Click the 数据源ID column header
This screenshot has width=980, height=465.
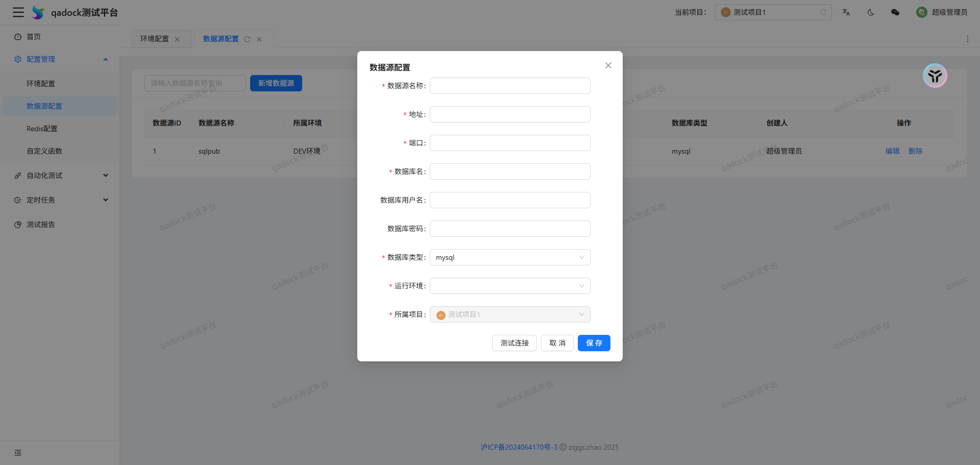click(x=167, y=123)
